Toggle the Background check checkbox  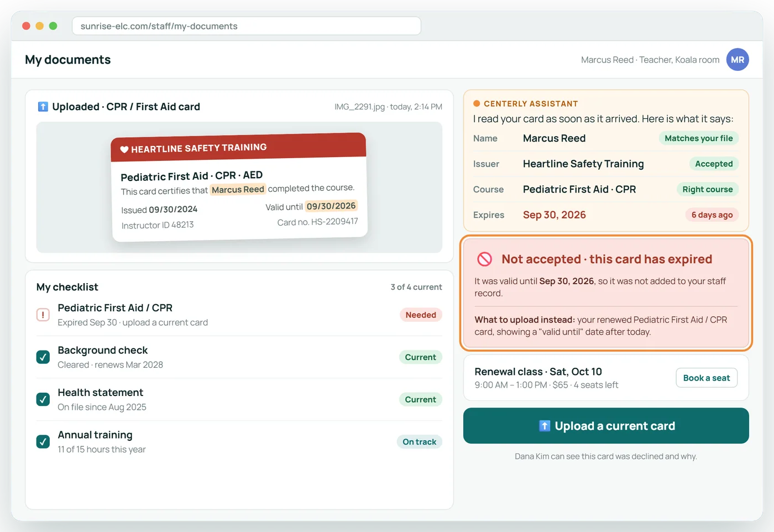click(43, 357)
